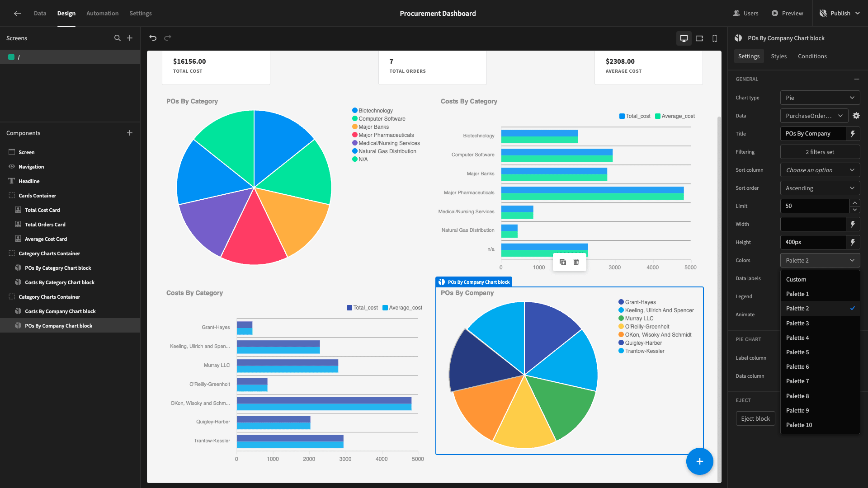The height and width of the screenshot is (488, 868).
Task: Click the 2 filters set button
Action: 820,152
